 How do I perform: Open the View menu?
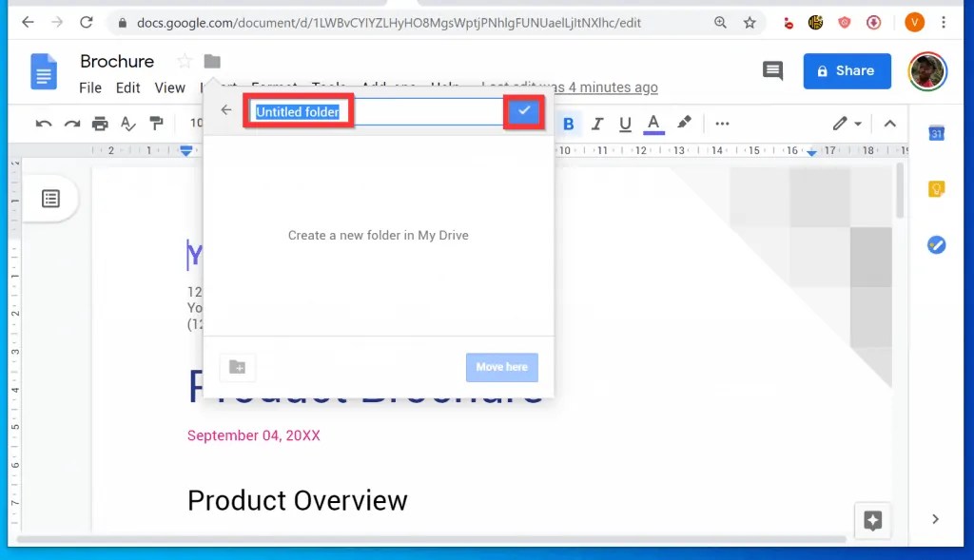[169, 87]
